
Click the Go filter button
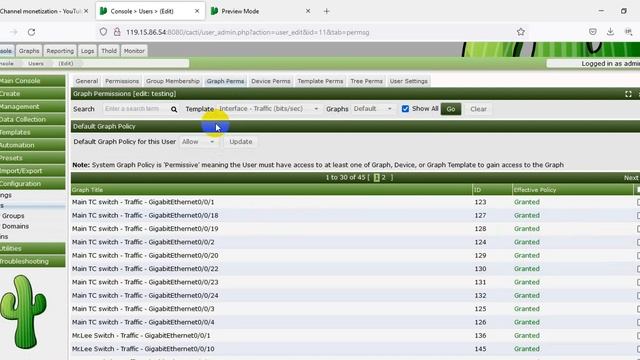[451, 109]
